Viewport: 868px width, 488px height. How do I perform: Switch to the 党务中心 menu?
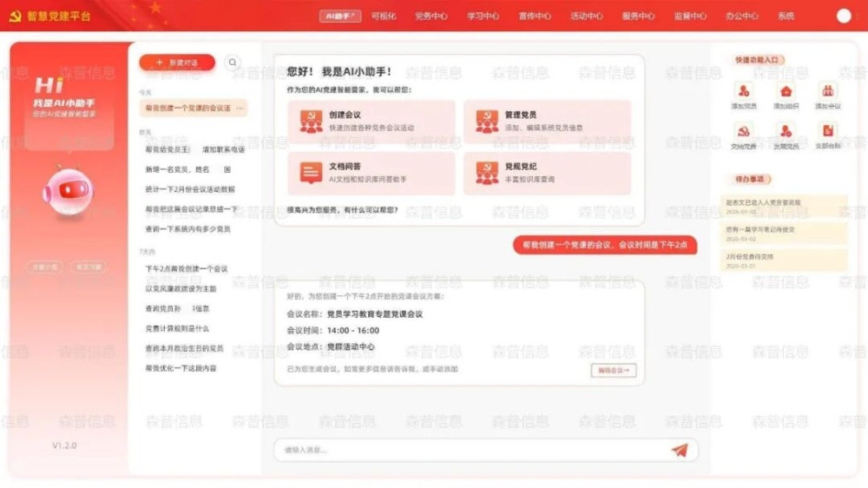pos(431,16)
